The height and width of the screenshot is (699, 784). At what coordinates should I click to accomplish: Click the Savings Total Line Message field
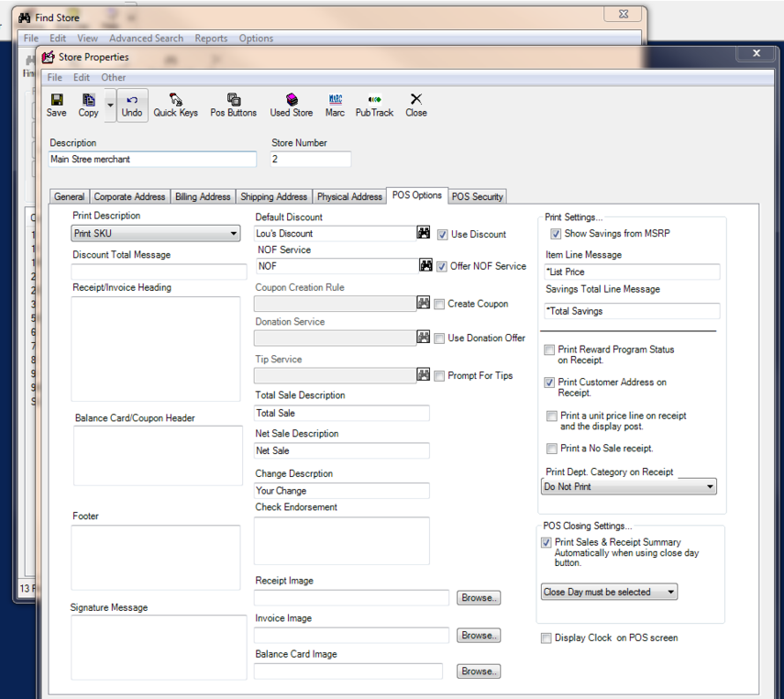coord(632,311)
